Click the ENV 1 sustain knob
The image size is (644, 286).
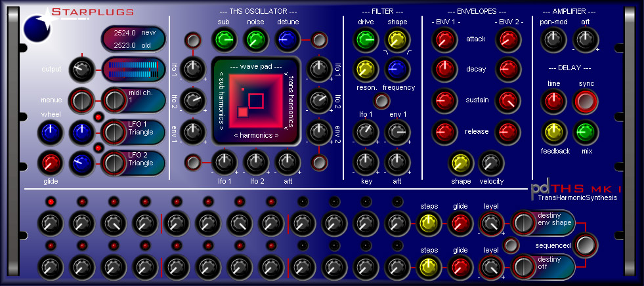tap(444, 100)
